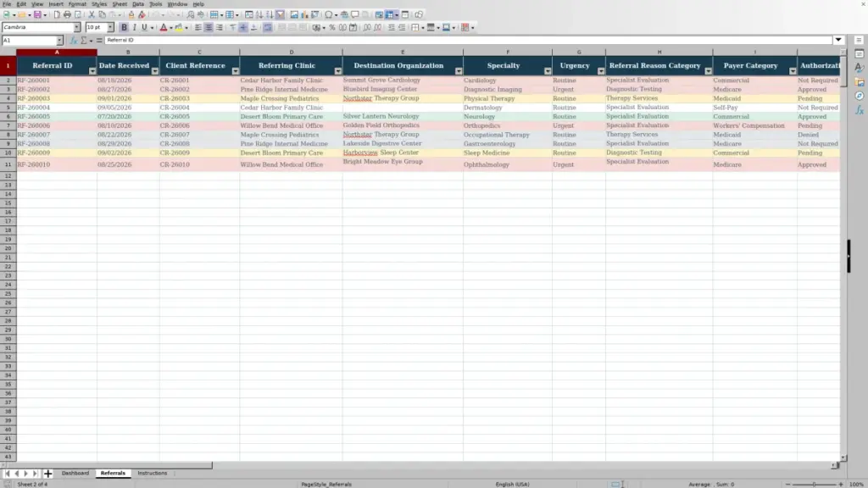The width and height of the screenshot is (868, 488).
Task: Open sidebar Styles panel icon
Action: (x=860, y=68)
